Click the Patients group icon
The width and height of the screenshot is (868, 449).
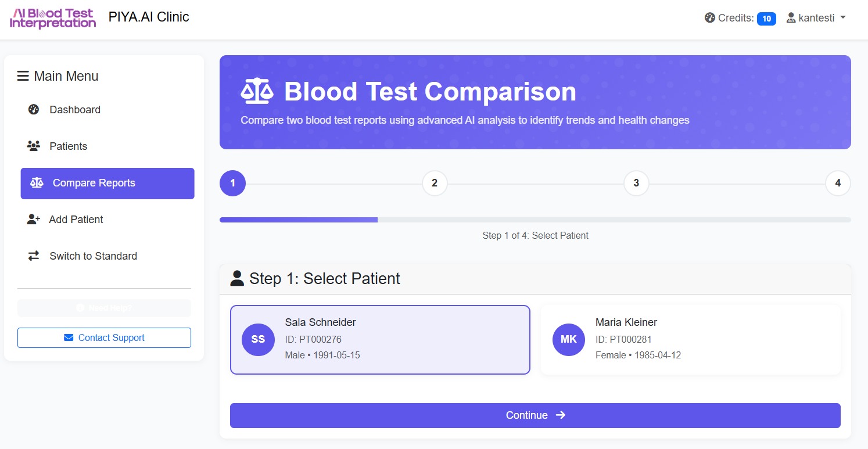[x=34, y=146]
